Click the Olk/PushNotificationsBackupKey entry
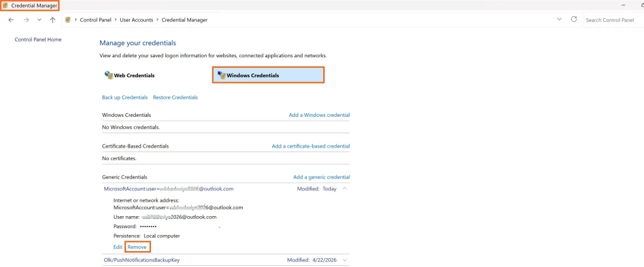The height and width of the screenshot is (267, 644). point(142,260)
